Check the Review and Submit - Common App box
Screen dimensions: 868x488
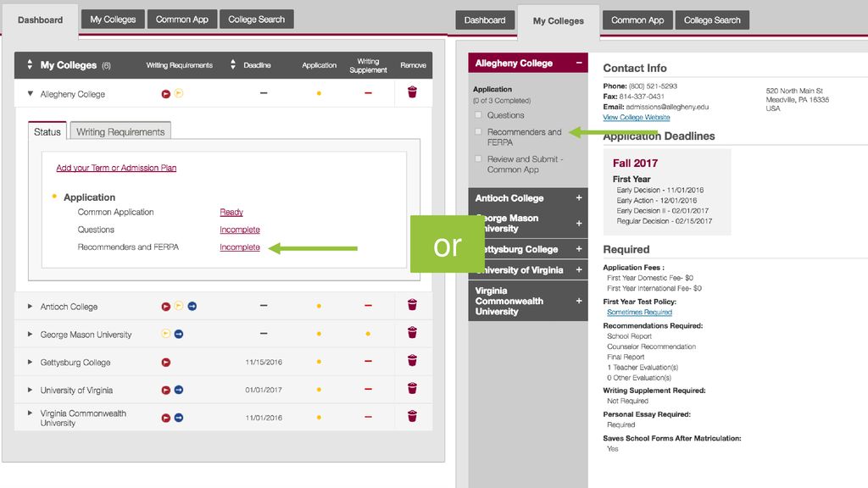click(x=478, y=158)
